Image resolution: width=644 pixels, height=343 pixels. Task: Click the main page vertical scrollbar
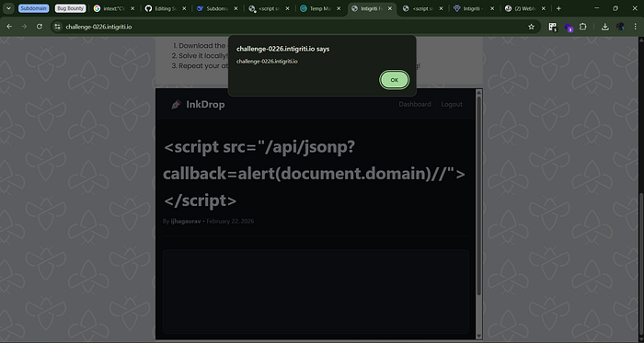coord(640,189)
